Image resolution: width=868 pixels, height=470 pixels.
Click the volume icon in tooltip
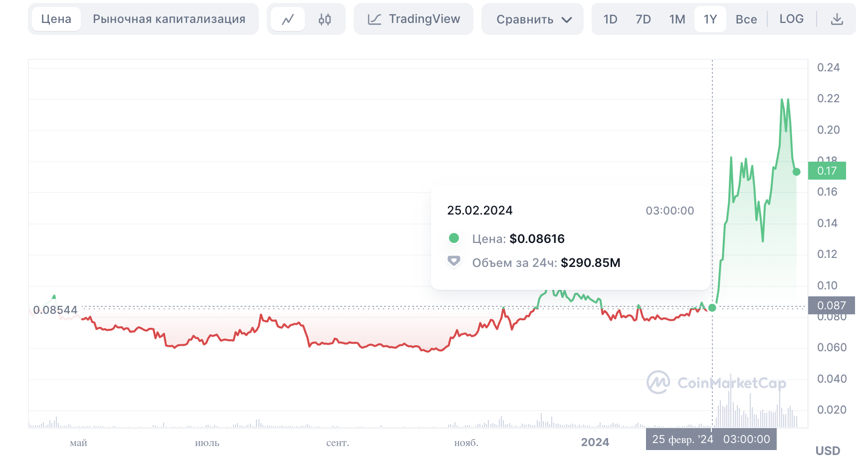tap(453, 261)
